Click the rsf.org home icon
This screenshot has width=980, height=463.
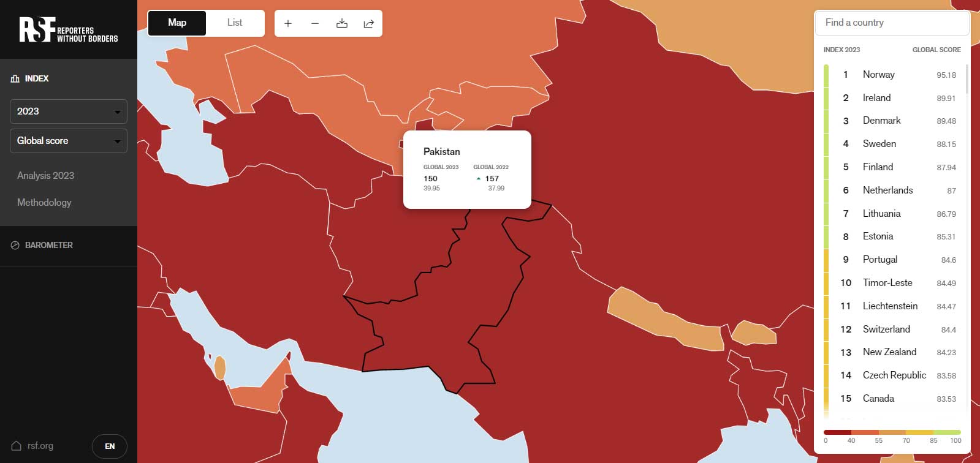click(x=17, y=446)
